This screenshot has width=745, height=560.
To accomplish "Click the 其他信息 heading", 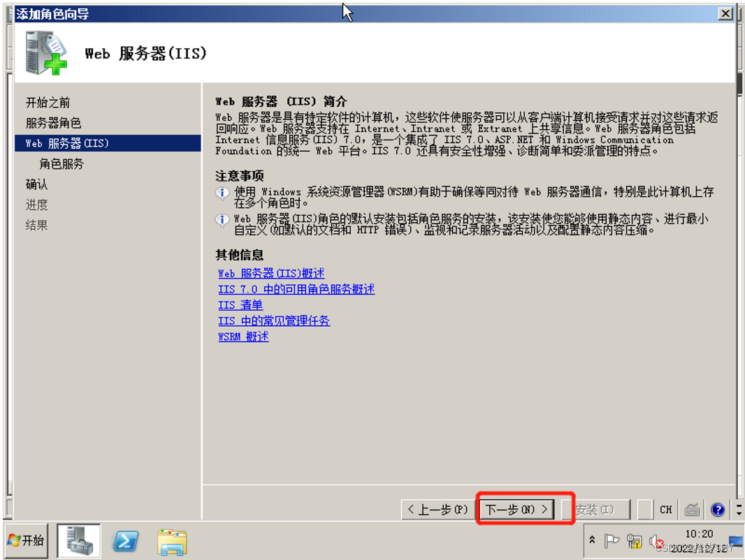I will coord(240,255).
